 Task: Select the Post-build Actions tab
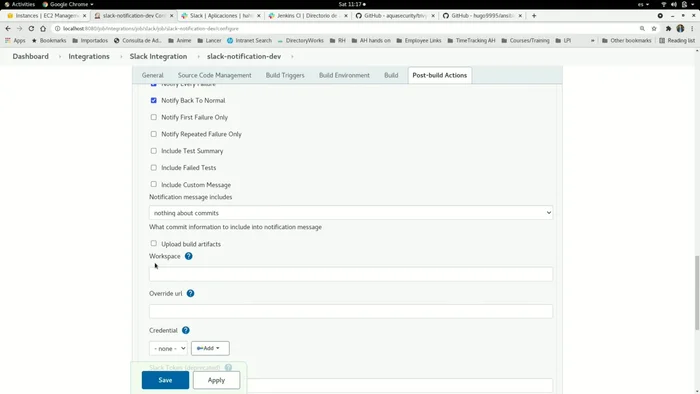tap(440, 75)
